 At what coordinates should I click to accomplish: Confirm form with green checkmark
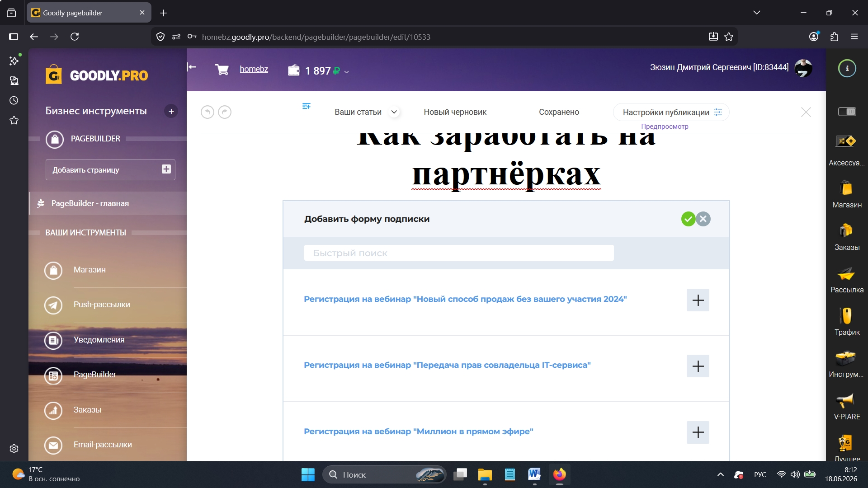coord(688,219)
